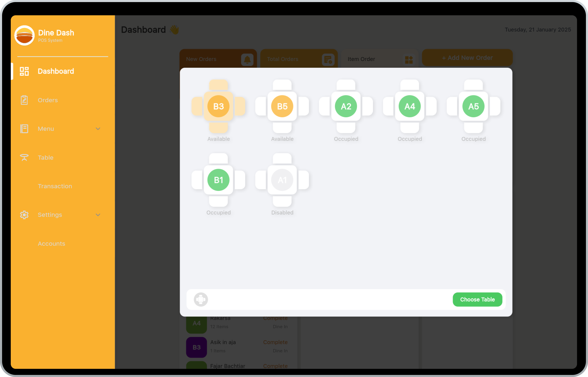Click the Table icon in sidebar
Image resolution: width=588 pixels, height=377 pixels.
24,157
